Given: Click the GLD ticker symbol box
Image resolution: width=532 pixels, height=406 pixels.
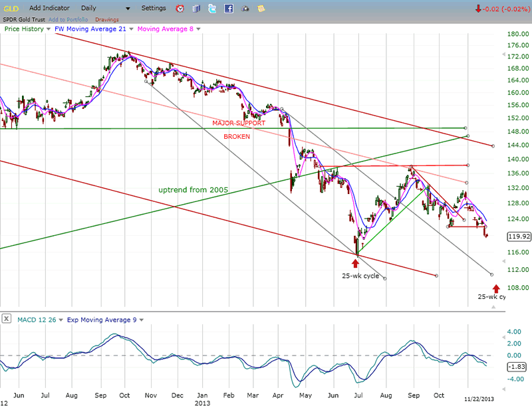Looking at the screenshot, I should tap(11, 8).
